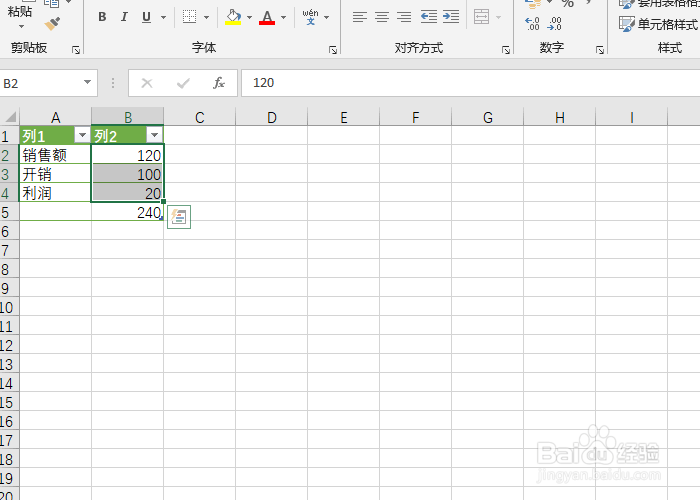This screenshot has width=700, height=500.
Task: Align text left
Action: [359, 17]
